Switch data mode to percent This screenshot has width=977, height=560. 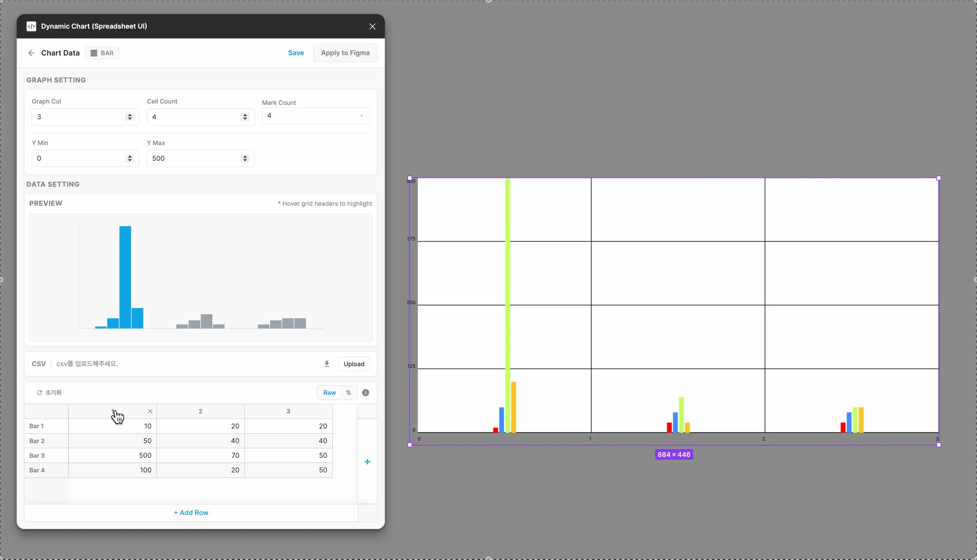click(348, 393)
